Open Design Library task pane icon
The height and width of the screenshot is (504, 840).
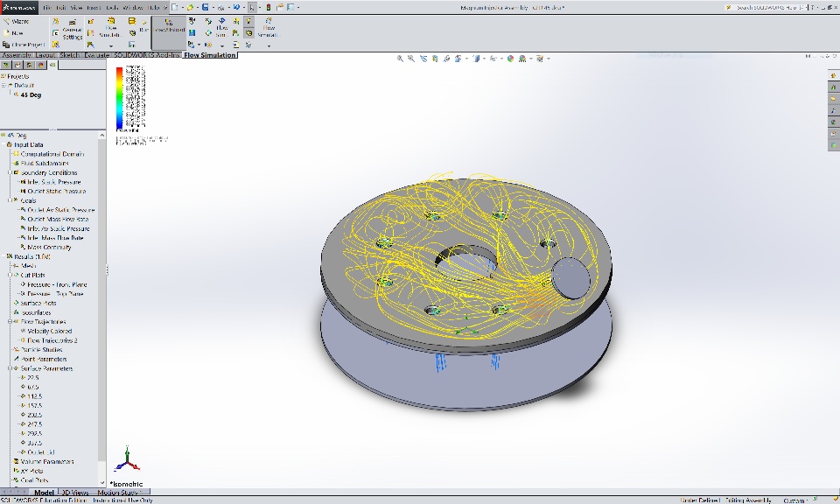[x=833, y=87]
